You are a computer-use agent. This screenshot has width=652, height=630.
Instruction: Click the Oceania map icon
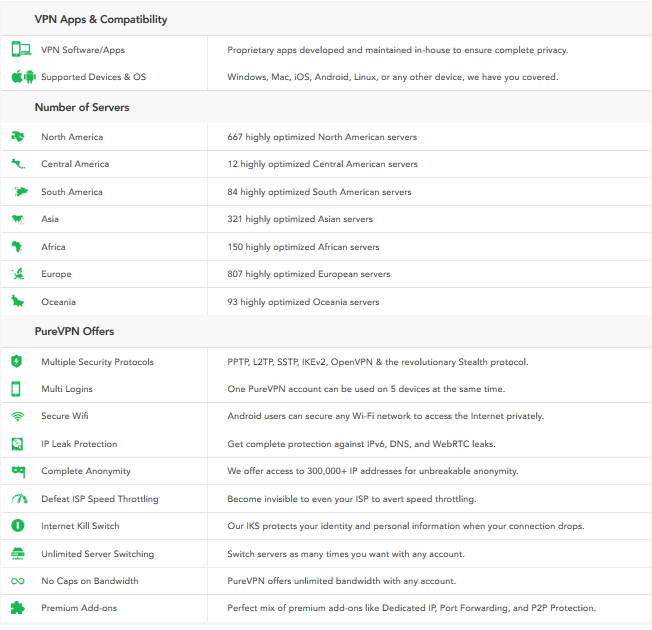tap(17, 301)
